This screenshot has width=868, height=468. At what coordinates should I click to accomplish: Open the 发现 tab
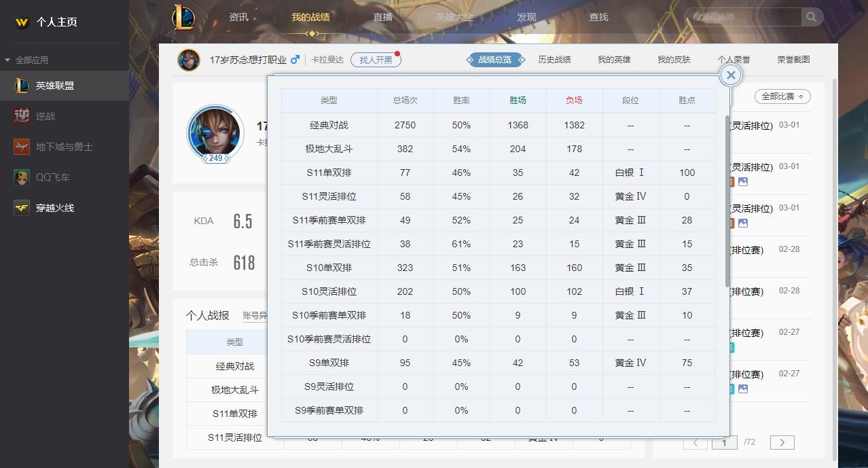pos(526,17)
